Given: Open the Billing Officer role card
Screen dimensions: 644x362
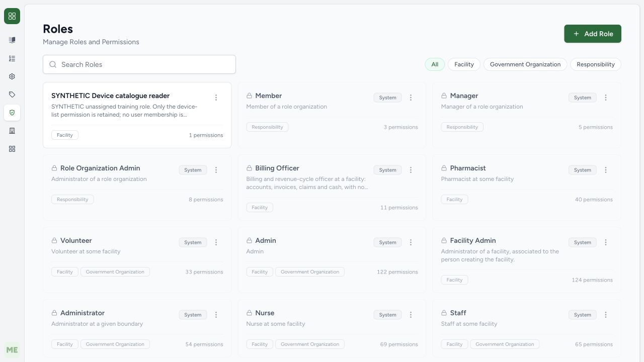Looking at the screenshot, I should 332,188.
